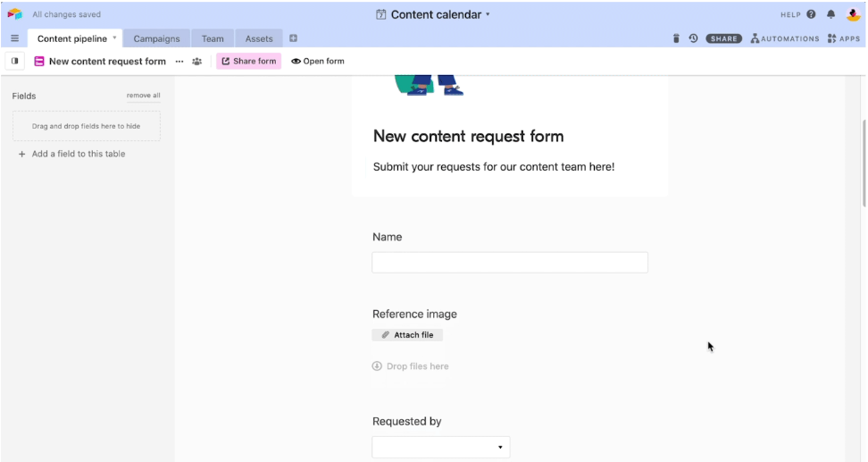
Task: Click the remove all fields link
Action: [143, 96]
